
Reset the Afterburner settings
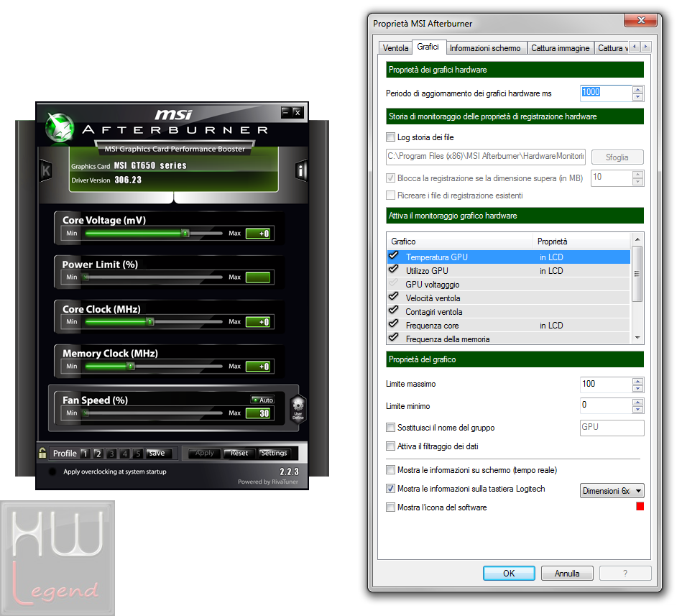(x=239, y=453)
